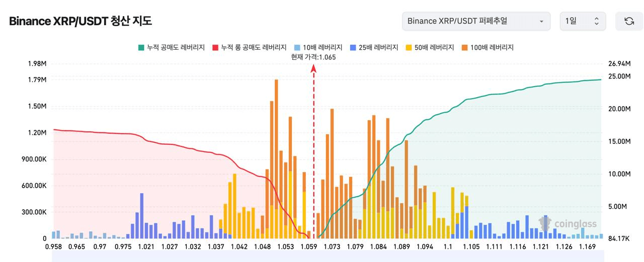The width and height of the screenshot is (644, 262).
Task: Toggle 25배 레버리지 legend series
Action: click(374, 47)
